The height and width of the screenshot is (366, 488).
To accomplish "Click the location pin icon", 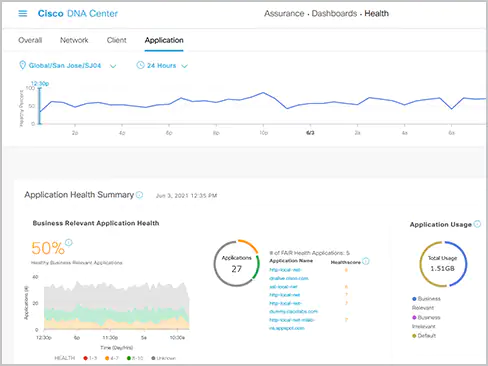I will coord(22,65).
